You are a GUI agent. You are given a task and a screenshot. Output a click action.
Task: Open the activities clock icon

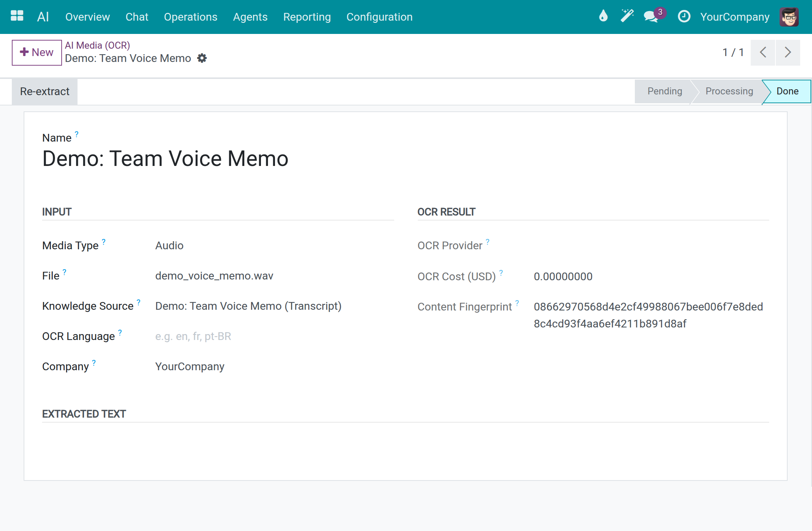tap(684, 16)
